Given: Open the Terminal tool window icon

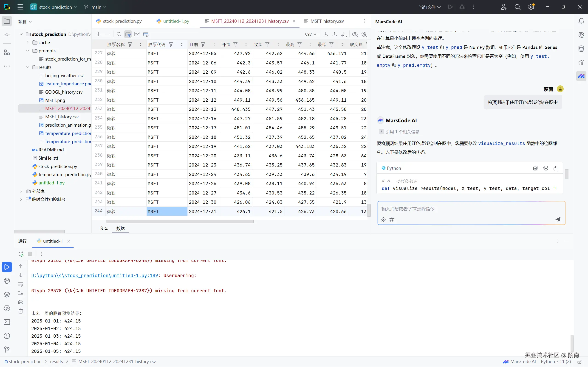Looking at the screenshot, I should (x=7, y=322).
